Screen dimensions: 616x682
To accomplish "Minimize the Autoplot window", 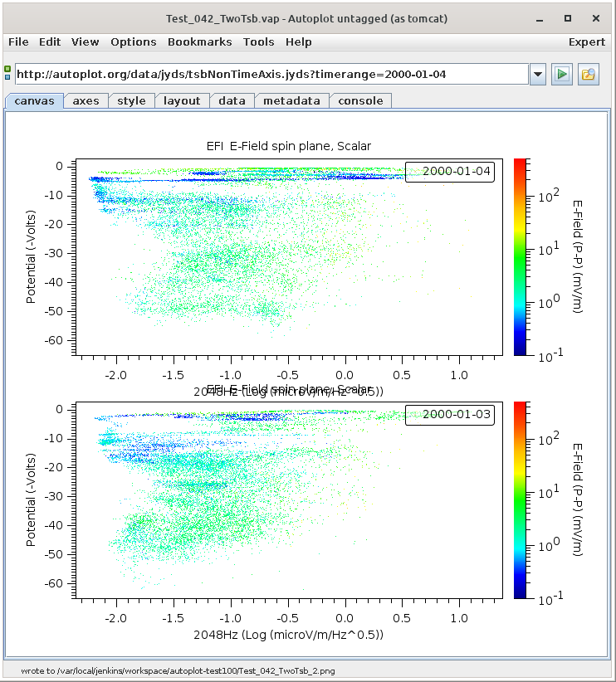I will point(542,18).
